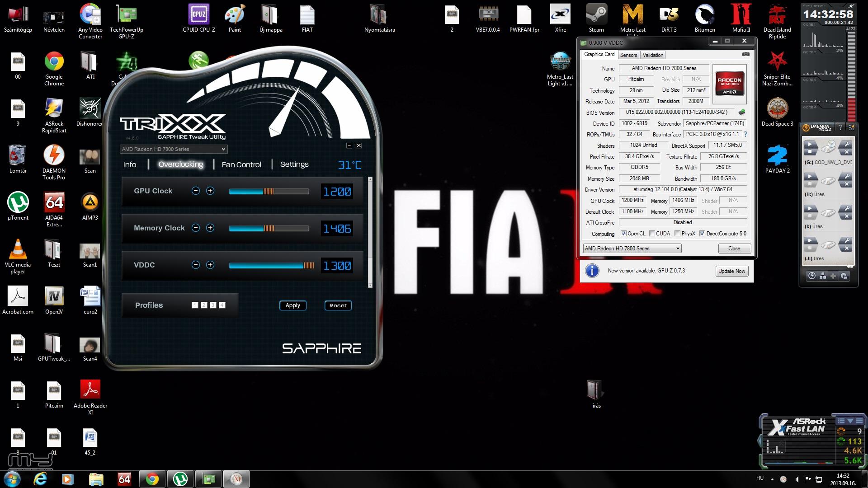Open the Paint desktop shortcut
The width and height of the screenshot is (868, 488).
[x=235, y=19]
